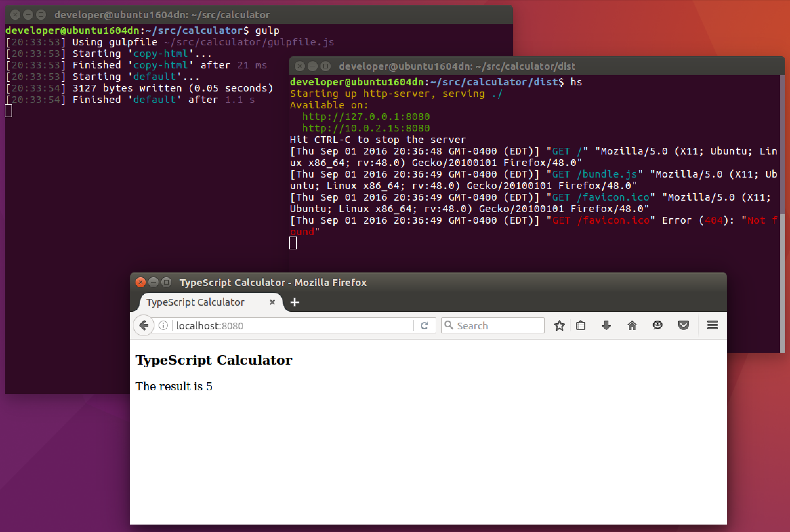Open the Downloads arrow icon
This screenshot has width=790, height=532.
[606, 325]
